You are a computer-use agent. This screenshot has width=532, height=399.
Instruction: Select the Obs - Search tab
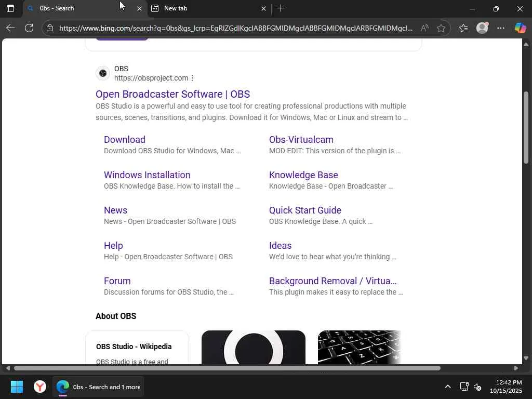(x=85, y=8)
